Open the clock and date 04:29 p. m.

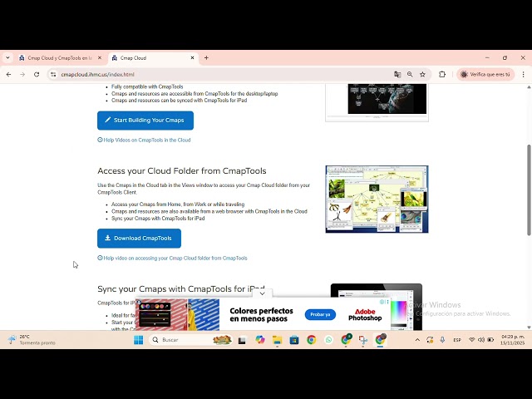[513, 340]
